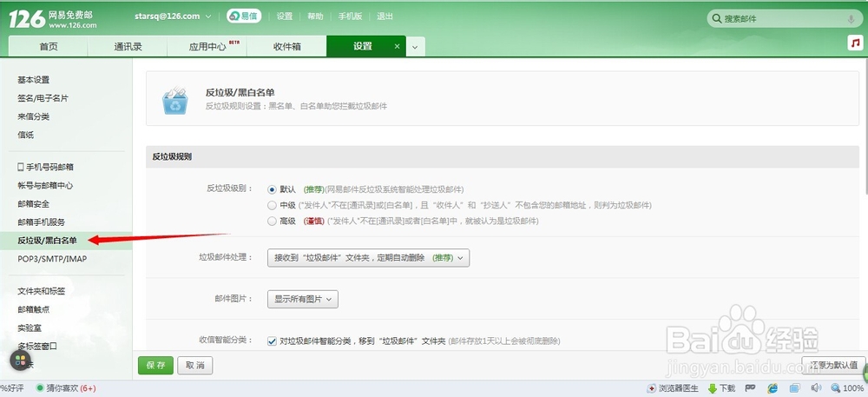868x397 pixels.
Task: Click the Internet Explorer mode icon
Action: pos(773,388)
